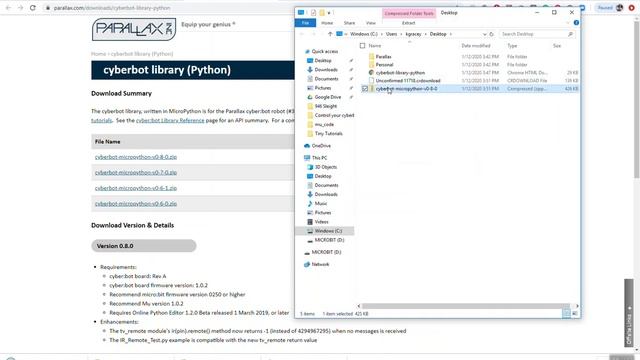
Task: Select the cyberbot-library-python file name
Action: pyautogui.click(x=400, y=73)
